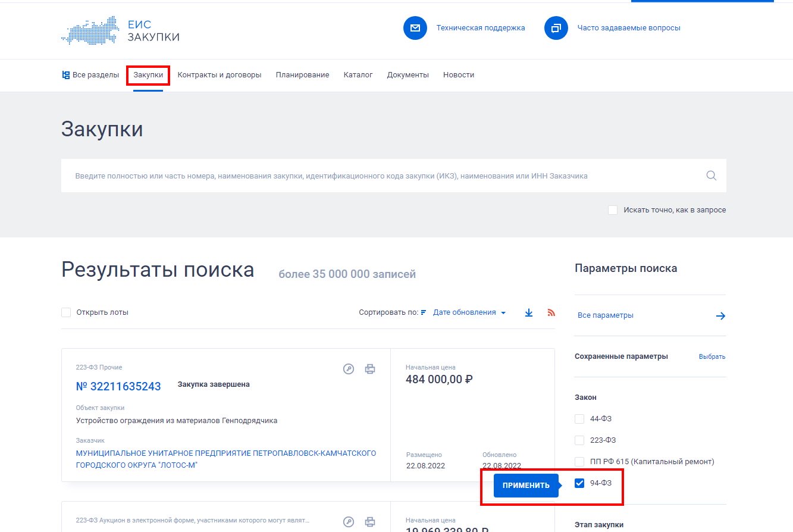Enable Искать точно, как в запросе
The height and width of the screenshot is (532, 793).
(x=613, y=210)
